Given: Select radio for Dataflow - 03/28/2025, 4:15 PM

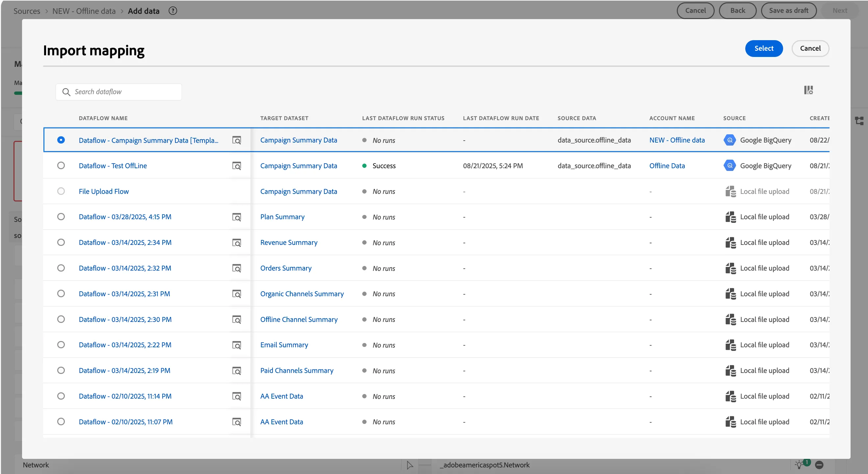Looking at the screenshot, I should [x=61, y=217].
